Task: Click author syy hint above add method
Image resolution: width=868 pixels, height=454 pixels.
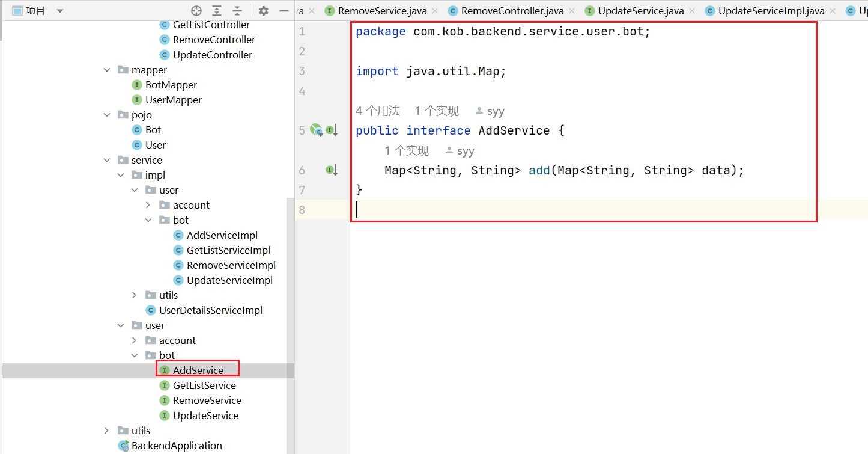Action: tap(460, 151)
